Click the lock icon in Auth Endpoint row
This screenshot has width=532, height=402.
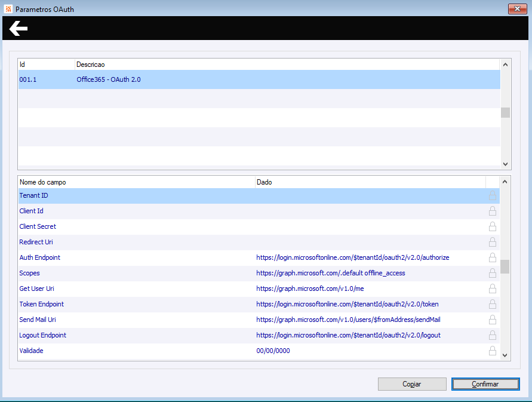click(x=493, y=257)
